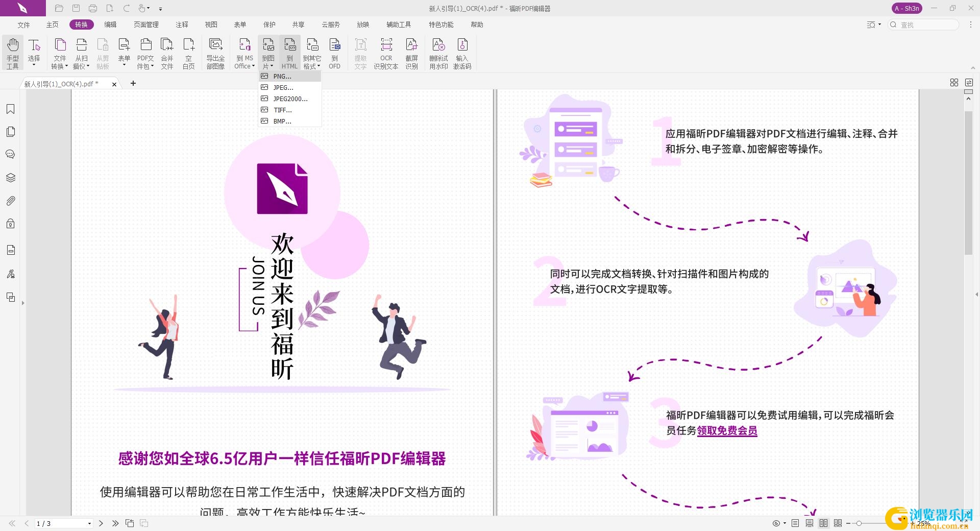Choose BMP... from image format menu
Screen dimensions: 980x531
(x=290, y=121)
